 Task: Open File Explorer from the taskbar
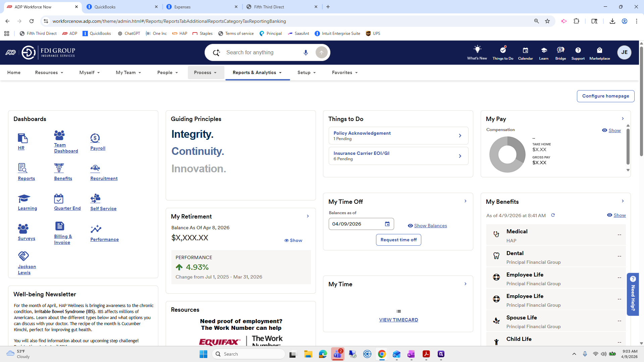308,354
